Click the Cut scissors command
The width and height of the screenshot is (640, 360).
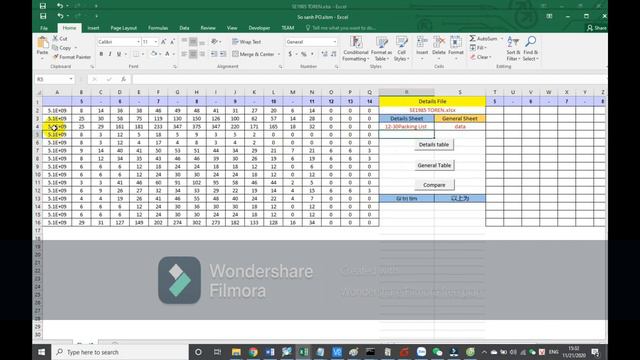pos(60,38)
